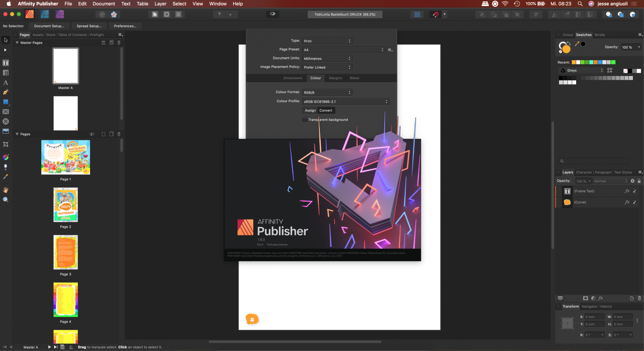
Task: Click the colour picker eyedropper in Swatches
Action: [x=577, y=44]
